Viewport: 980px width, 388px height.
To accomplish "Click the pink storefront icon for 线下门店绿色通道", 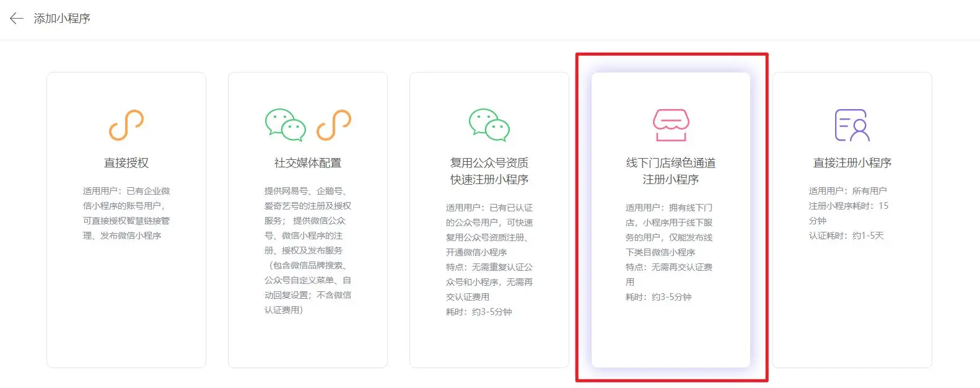I will 670,125.
